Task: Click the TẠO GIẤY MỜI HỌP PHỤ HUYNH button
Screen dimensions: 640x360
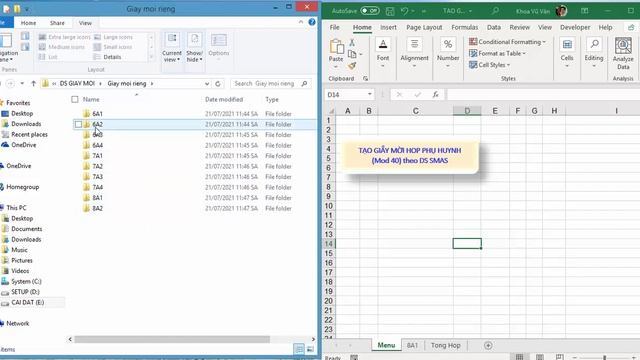Action: [410, 156]
